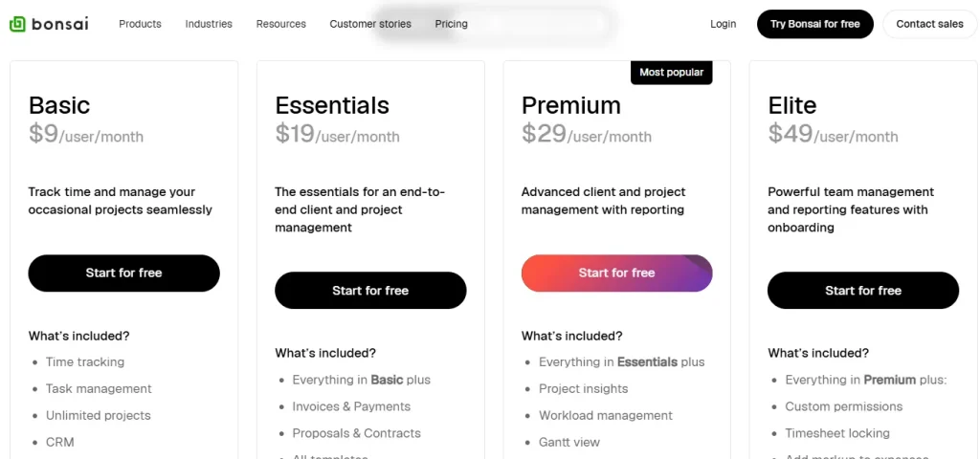Click the Time tracking feature item
980x459 pixels.
coord(85,362)
